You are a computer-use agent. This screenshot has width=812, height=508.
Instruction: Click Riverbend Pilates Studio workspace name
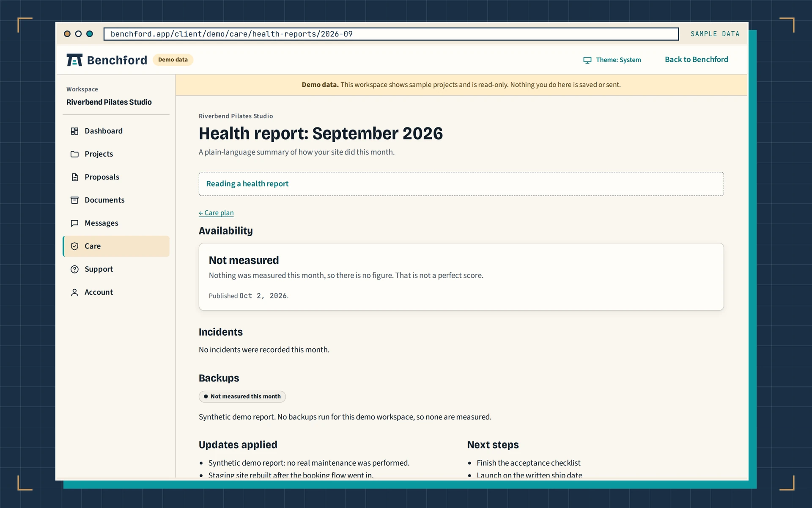(109, 102)
